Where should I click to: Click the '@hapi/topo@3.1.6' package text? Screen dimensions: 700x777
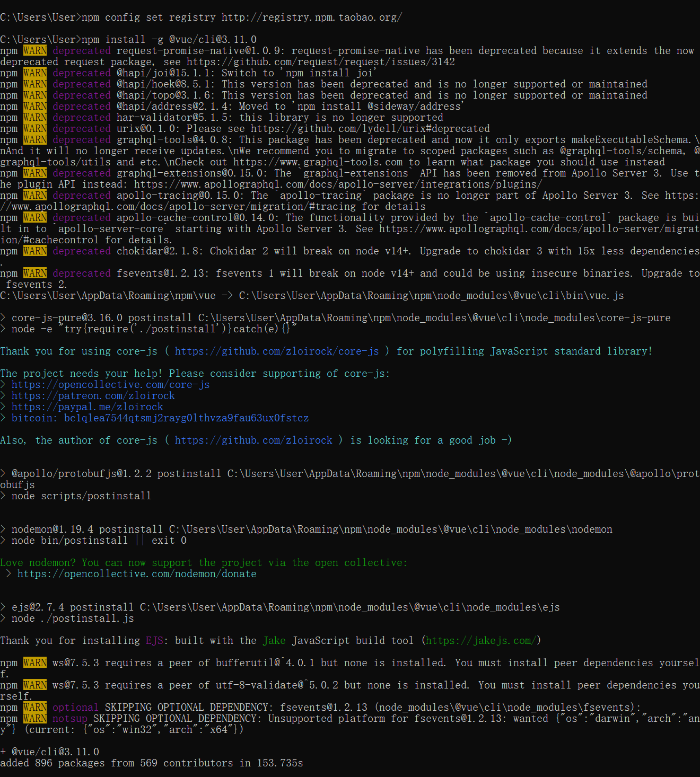[x=166, y=95]
